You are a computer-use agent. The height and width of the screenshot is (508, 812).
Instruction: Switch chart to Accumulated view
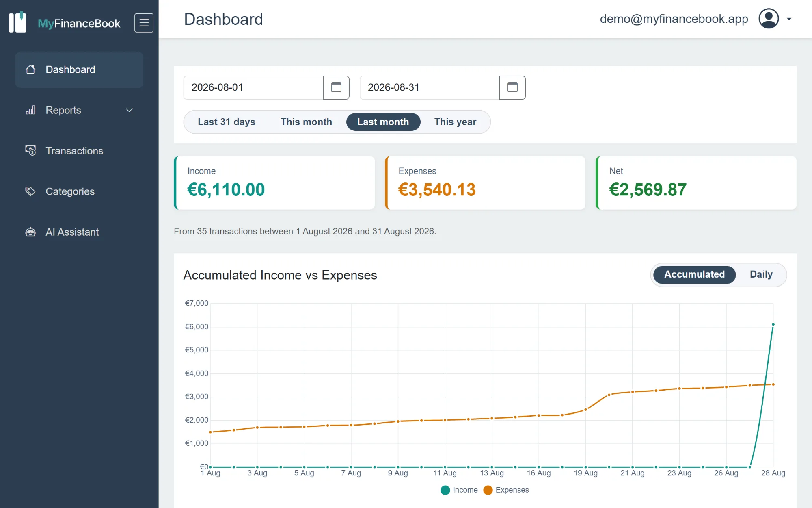point(694,275)
